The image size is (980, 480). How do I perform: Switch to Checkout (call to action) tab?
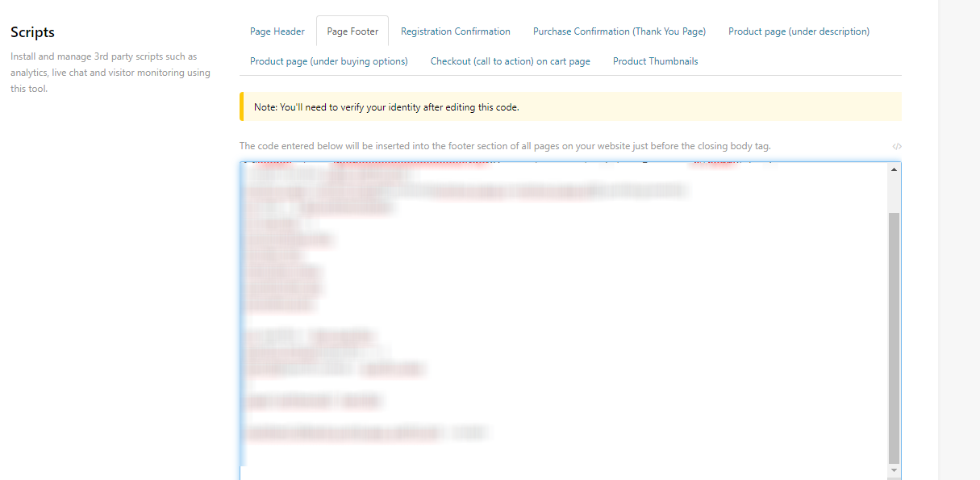(511, 61)
